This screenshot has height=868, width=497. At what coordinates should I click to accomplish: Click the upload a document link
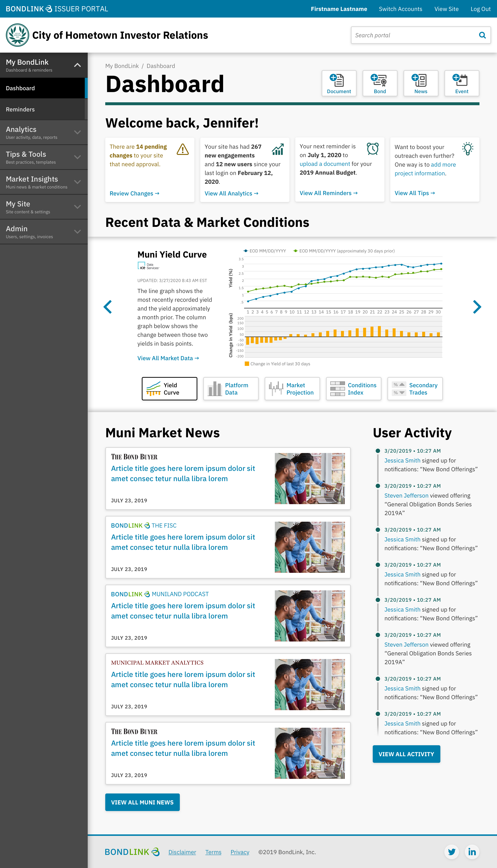(x=325, y=164)
